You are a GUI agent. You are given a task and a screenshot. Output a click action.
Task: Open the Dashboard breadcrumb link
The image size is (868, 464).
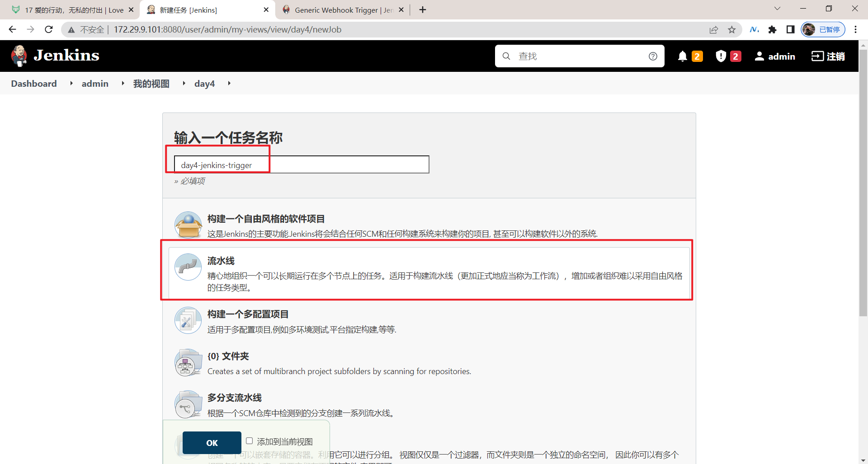pyautogui.click(x=34, y=84)
